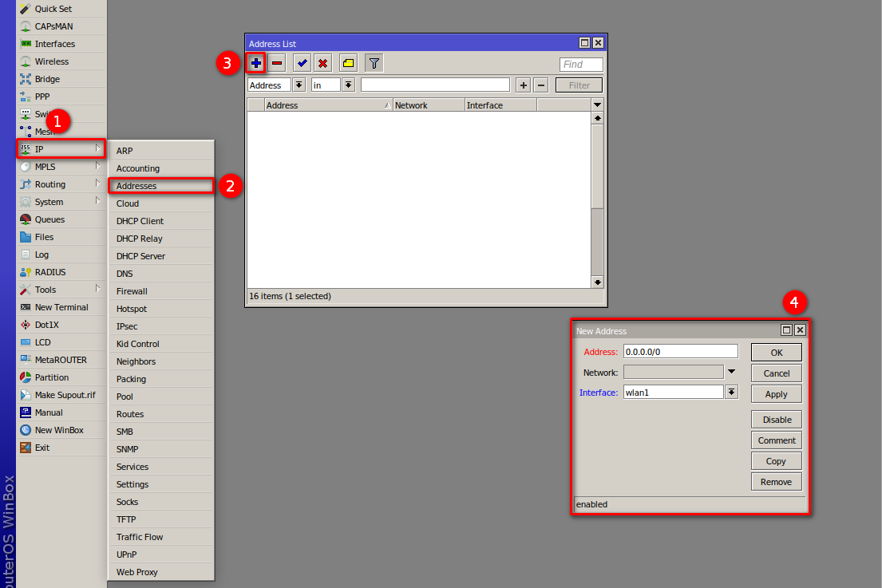Click the yellow Comment icon in toolbar
This screenshot has height=588, width=882.
348,63
